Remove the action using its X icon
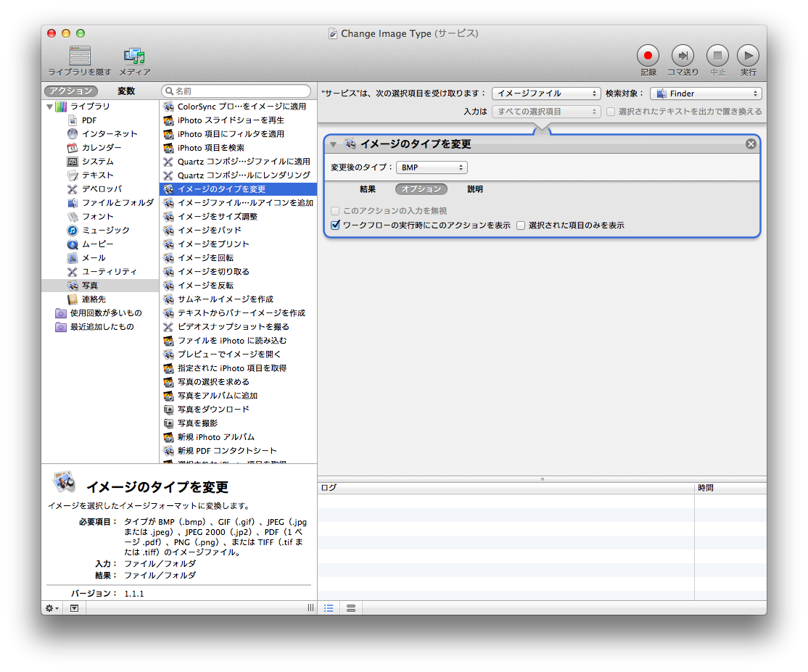Screen dimensions: 808x672 pos(751,144)
